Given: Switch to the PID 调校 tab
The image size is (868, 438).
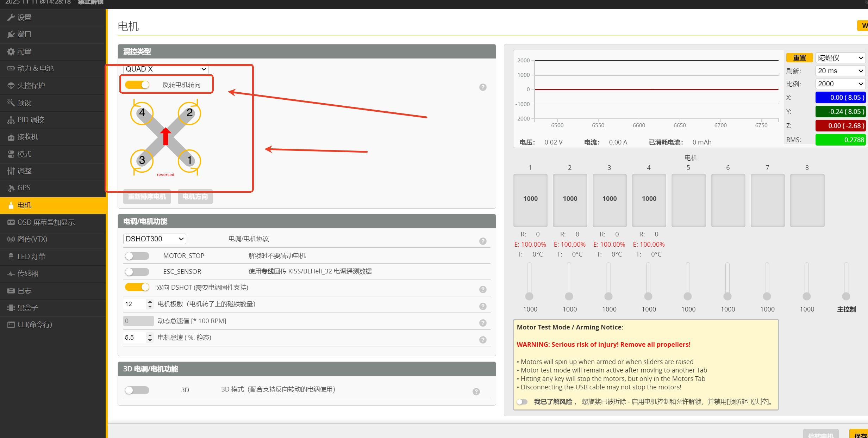Looking at the screenshot, I should point(31,120).
